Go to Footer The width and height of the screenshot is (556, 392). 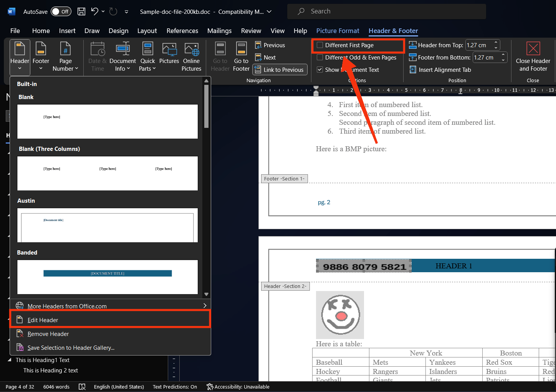[x=241, y=57]
